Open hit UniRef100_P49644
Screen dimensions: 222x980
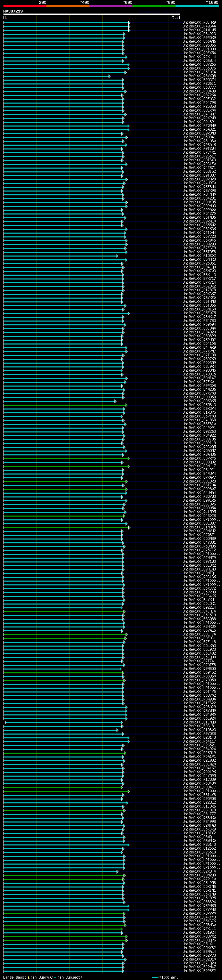pyautogui.click(x=199, y=26)
